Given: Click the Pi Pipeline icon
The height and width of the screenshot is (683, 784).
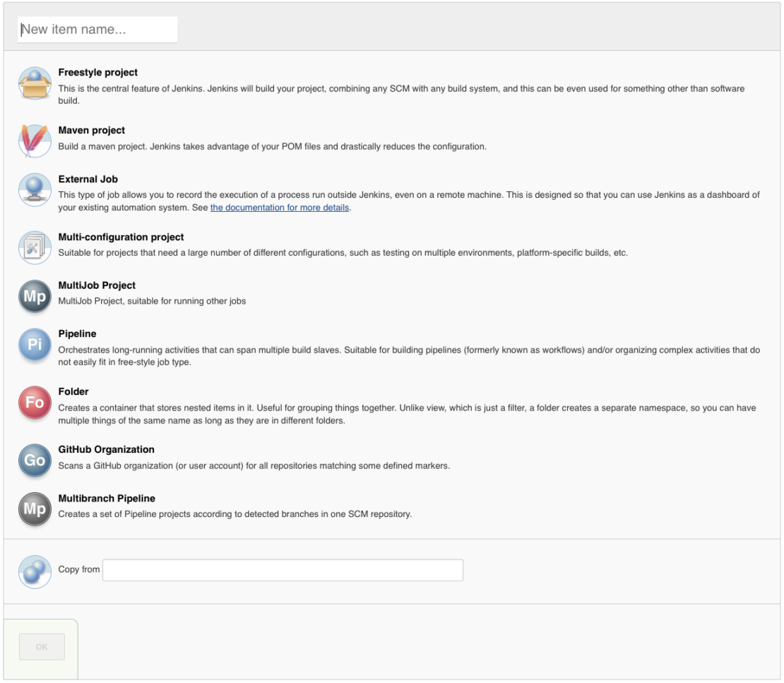Looking at the screenshot, I should (35, 345).
